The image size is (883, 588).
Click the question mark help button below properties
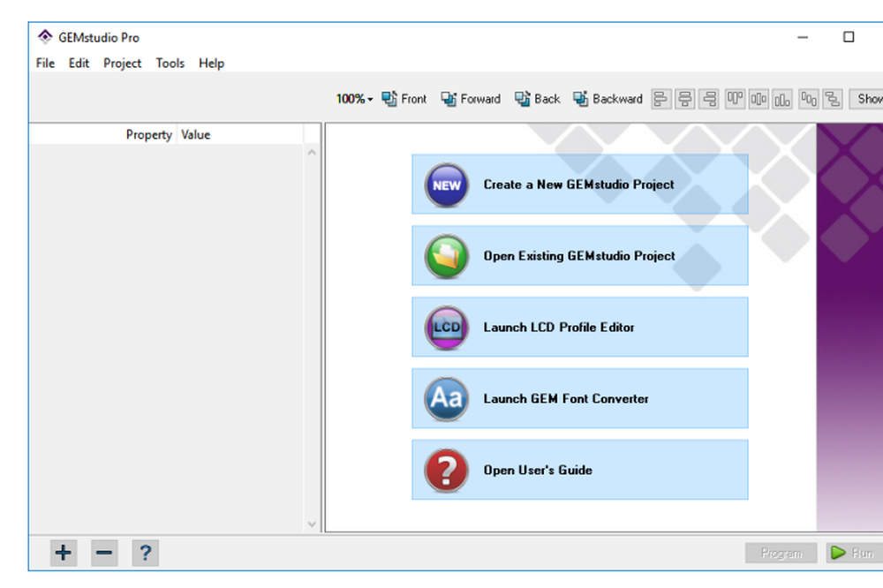click(x=146, y=553)
